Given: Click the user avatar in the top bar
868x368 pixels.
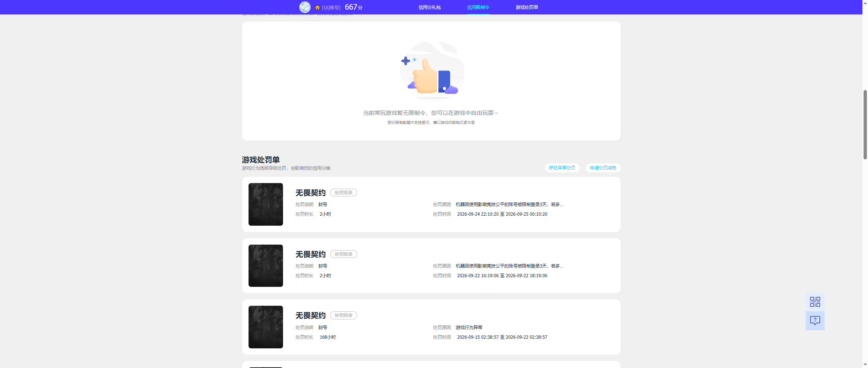Looking at the screenshot, I should (x=305, y=7).
